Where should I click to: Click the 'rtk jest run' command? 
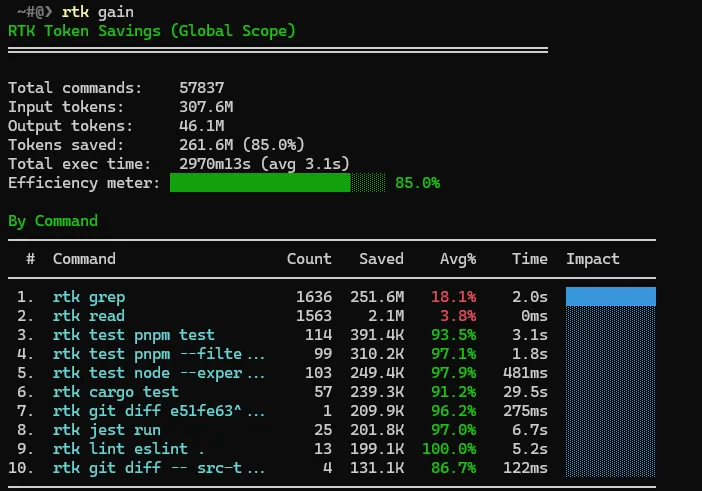click(107, 430)
